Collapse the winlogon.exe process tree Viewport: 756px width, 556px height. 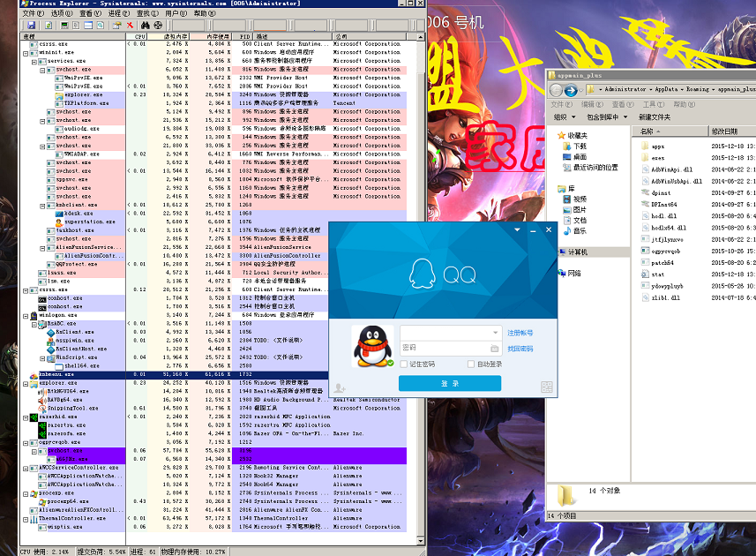click(26, 316)
